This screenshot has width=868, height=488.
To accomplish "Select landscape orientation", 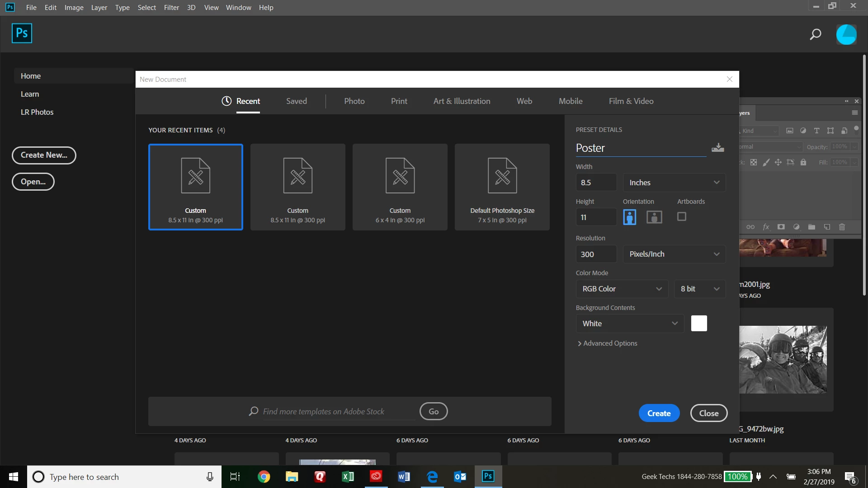I will (654, 217).
